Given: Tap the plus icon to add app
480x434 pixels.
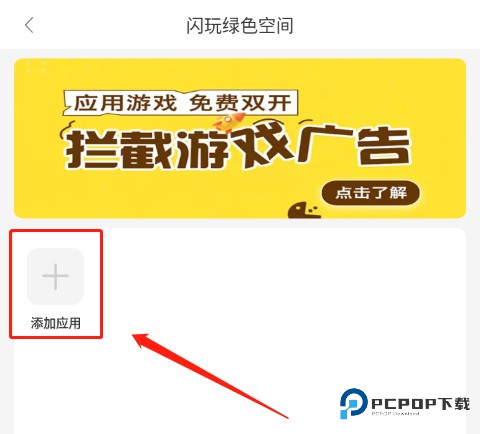Looking at the screenshot, I should [55, 276].
